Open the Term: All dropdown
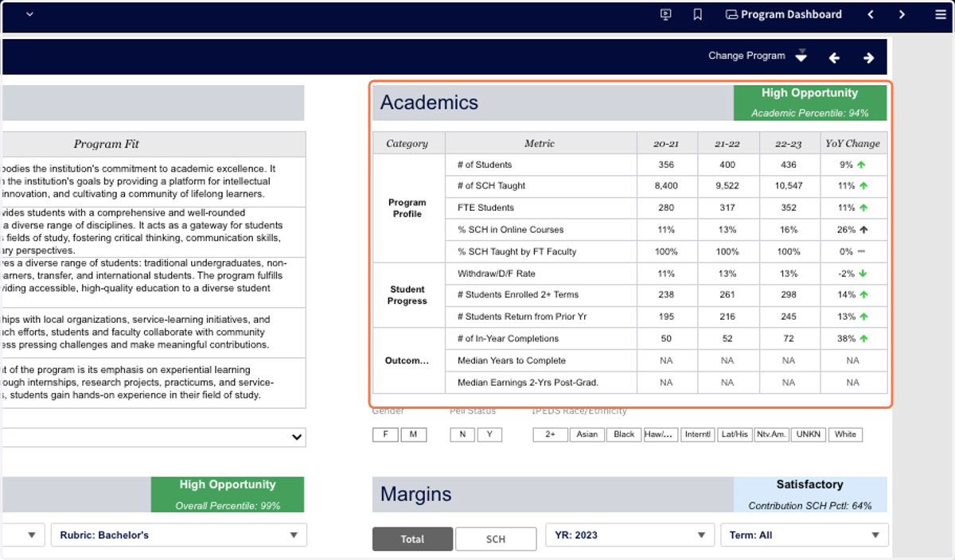 805,535
